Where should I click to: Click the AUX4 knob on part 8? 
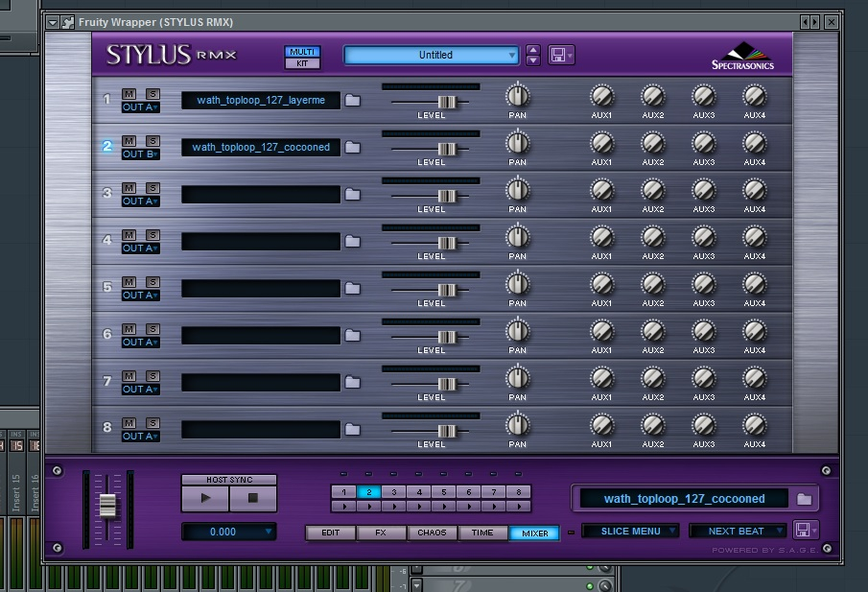pyautogui.click(x=755, y=425)
